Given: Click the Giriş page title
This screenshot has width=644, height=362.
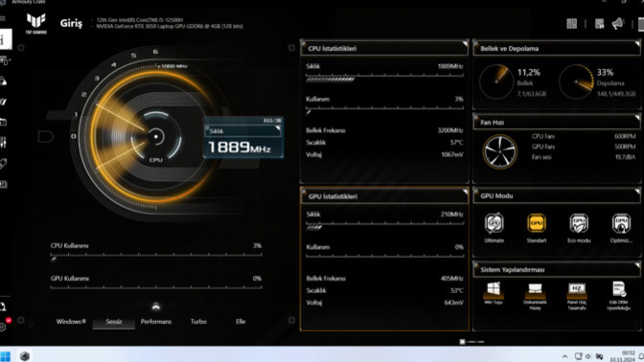Looking at the screenshot, I should 71,23.
